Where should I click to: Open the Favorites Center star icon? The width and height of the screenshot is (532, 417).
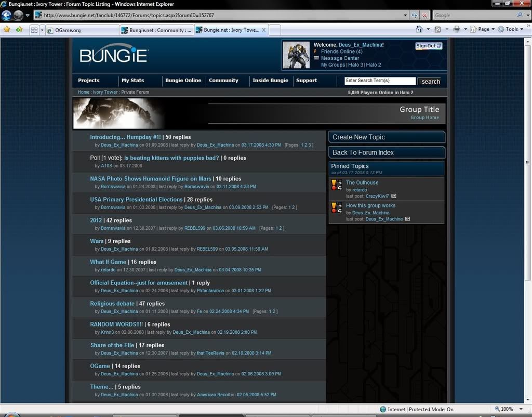point(7,30)
